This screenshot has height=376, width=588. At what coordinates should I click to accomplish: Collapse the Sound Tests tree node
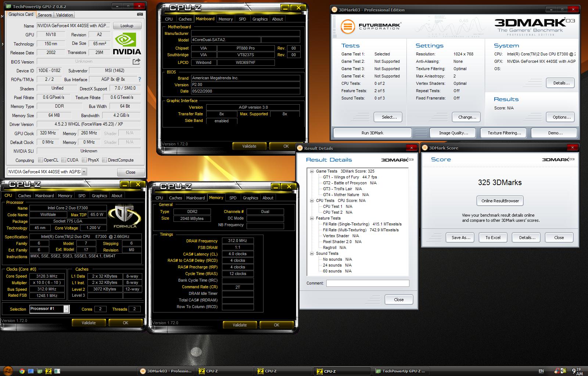point(312,253)
